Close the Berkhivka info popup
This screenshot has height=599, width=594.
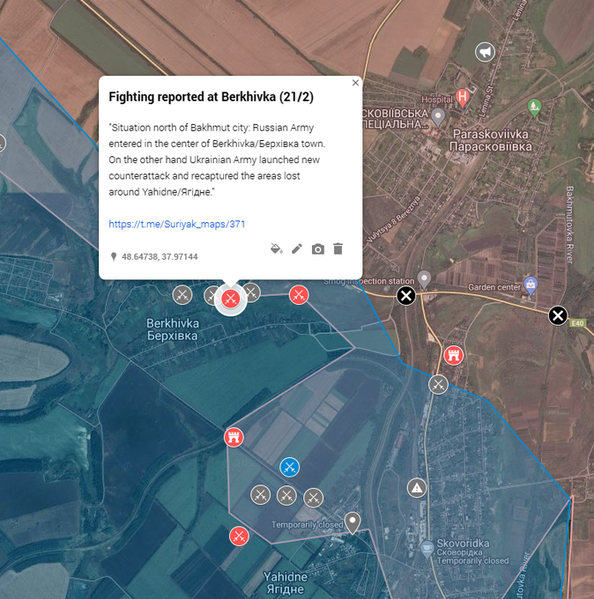tap(356, 83)
